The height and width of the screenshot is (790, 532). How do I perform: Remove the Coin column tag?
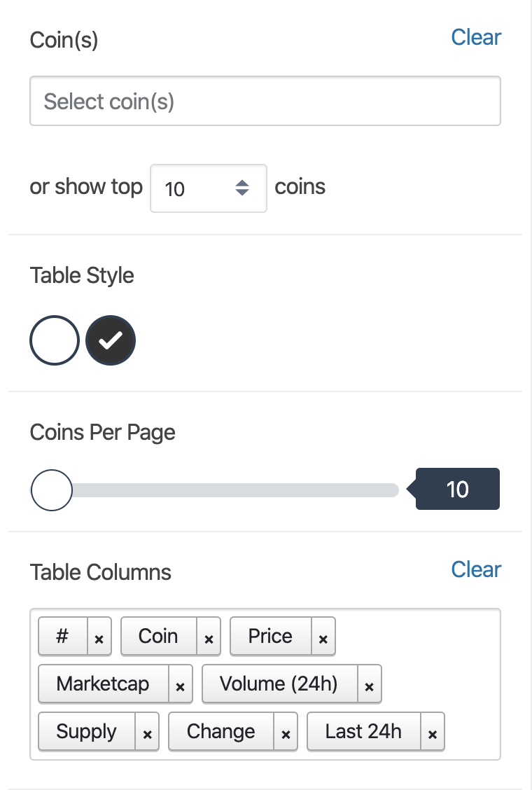click(x=209, y=637)
